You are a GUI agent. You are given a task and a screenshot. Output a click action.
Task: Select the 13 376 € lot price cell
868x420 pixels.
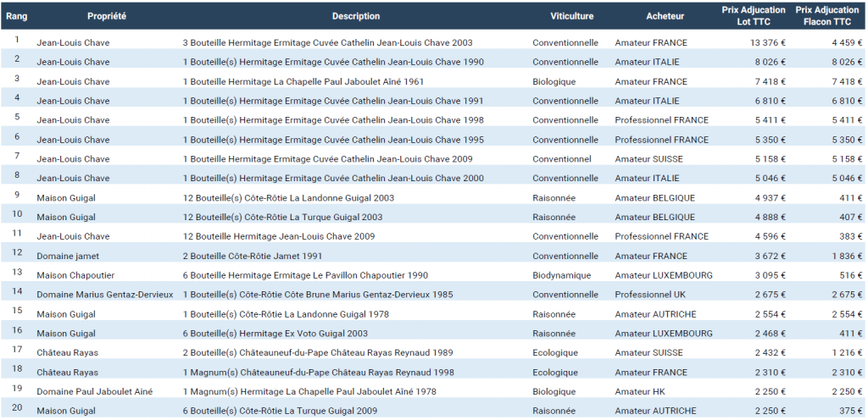click(768, 42)
